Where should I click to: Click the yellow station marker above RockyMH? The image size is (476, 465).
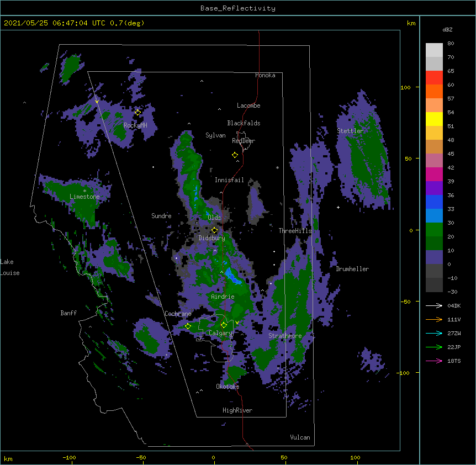click(137, 112)
